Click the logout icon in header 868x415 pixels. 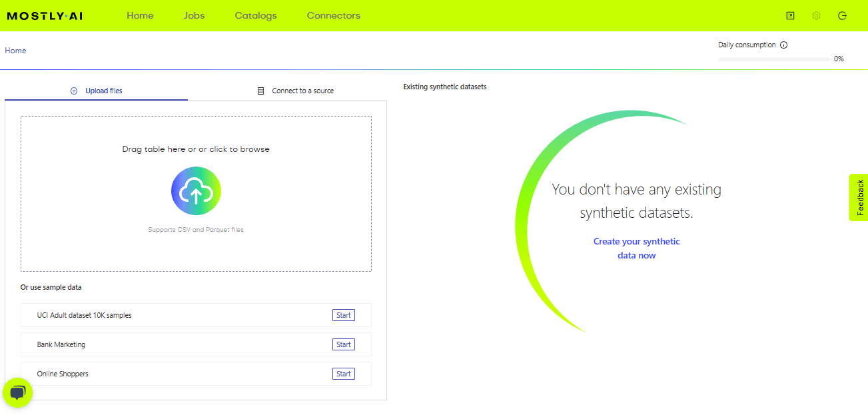point(842,15)
